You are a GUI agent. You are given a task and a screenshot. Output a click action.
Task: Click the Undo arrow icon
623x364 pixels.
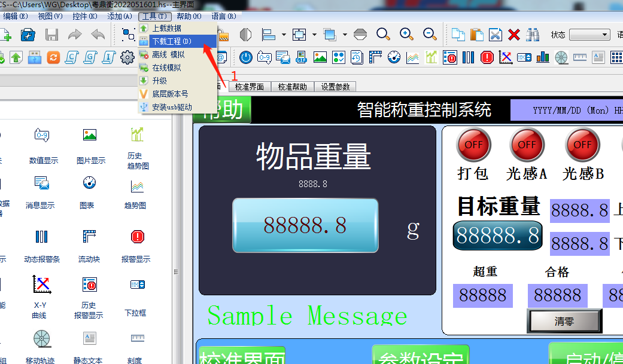98,35
